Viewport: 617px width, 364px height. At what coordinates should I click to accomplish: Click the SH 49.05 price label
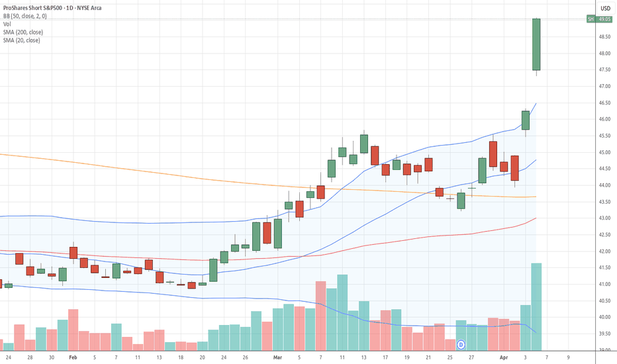[x=599, y=19]
